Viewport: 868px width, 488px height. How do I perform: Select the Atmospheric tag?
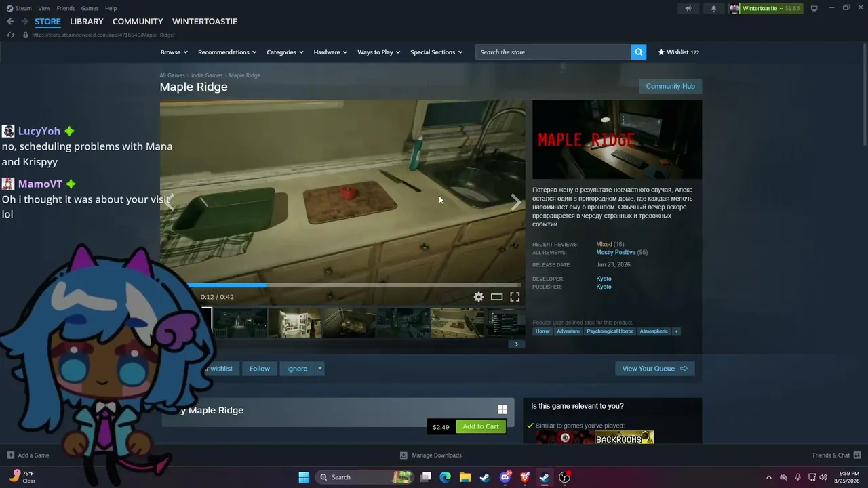[x=654, y=331]
